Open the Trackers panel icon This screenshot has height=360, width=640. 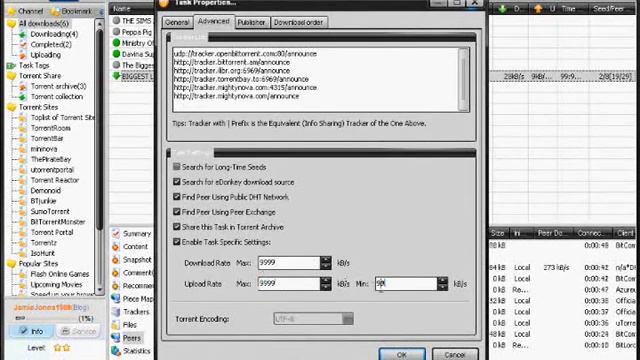[116, 312]
